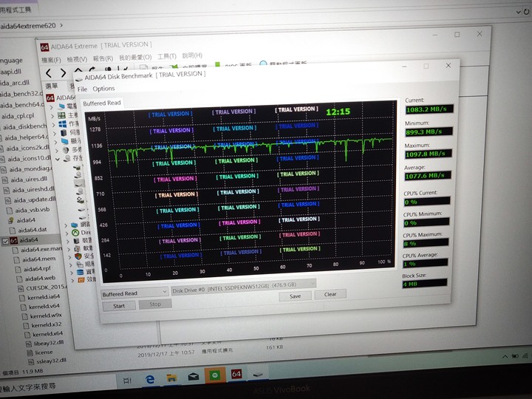Click the multimedia speaker icon in tree

pyautogui.click(x=66, y=149)
